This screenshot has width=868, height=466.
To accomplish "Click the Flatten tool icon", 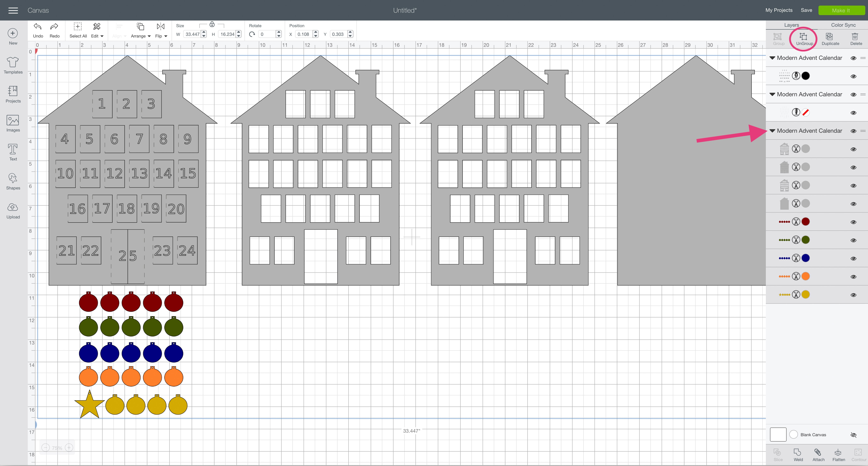I will coord(838,452).
